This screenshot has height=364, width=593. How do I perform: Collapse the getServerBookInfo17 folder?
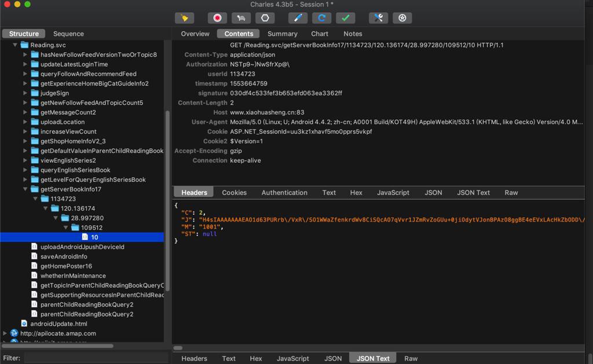pos(25,189)
